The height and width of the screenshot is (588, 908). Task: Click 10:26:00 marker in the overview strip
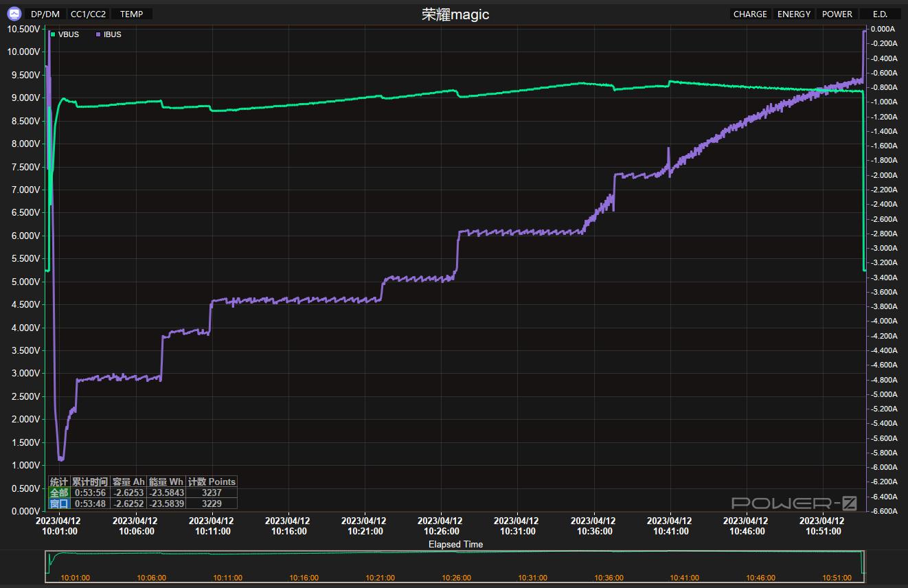tap(456, 578)
